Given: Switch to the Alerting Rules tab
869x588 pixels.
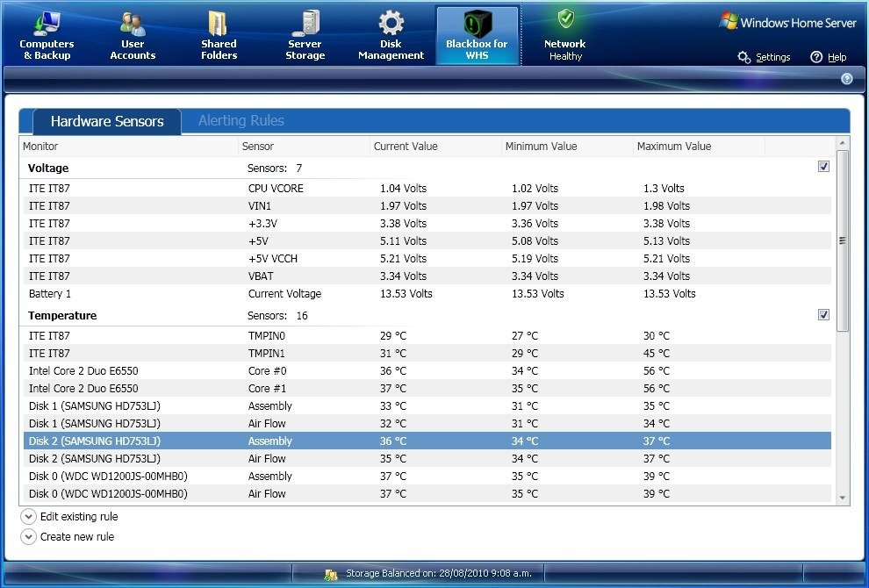Looking at the screenshot, I should click(241, 121).
